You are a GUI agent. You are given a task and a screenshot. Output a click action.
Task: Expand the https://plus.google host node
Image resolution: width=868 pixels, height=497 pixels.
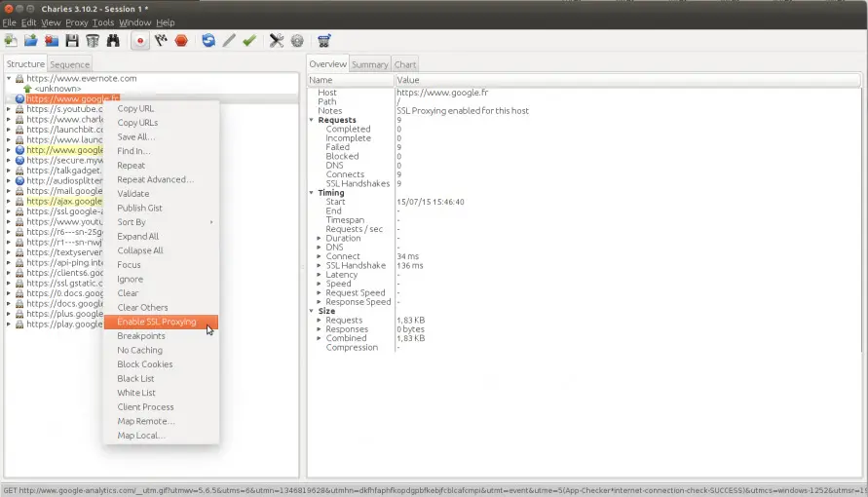pyautogui.click(x=9, y=314)
